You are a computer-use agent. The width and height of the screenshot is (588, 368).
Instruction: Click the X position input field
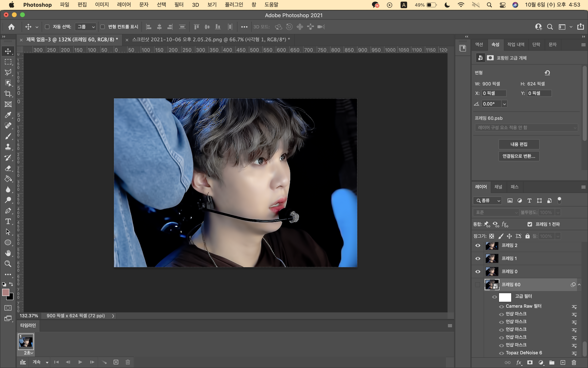494,93
